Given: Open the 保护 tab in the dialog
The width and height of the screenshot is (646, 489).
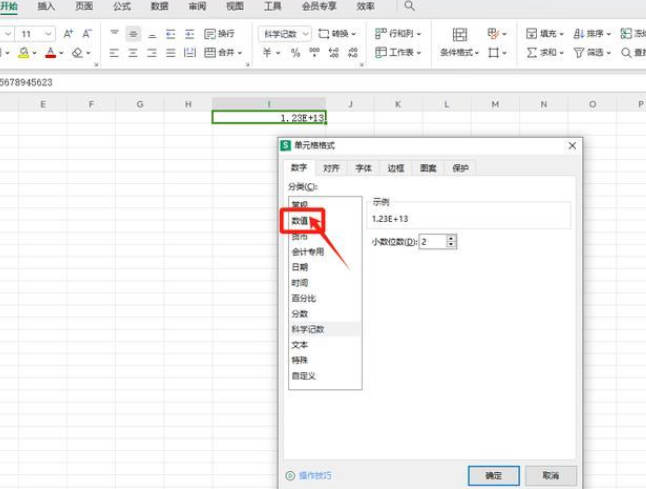Looking at the screenshot, I should tap(460, 168).
